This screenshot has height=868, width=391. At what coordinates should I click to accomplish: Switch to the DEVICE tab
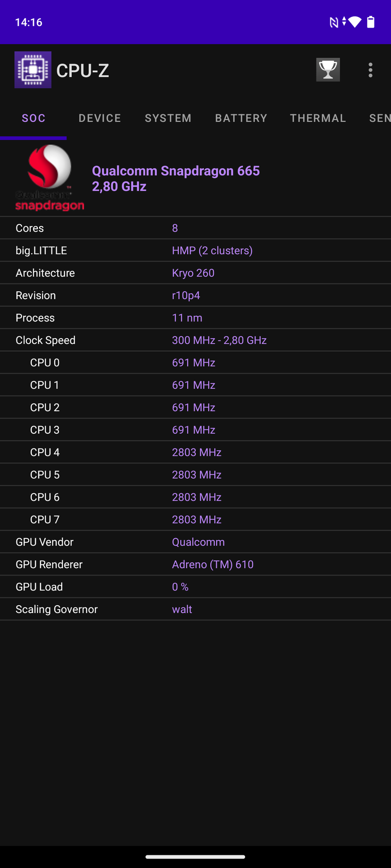pos(100,118)
